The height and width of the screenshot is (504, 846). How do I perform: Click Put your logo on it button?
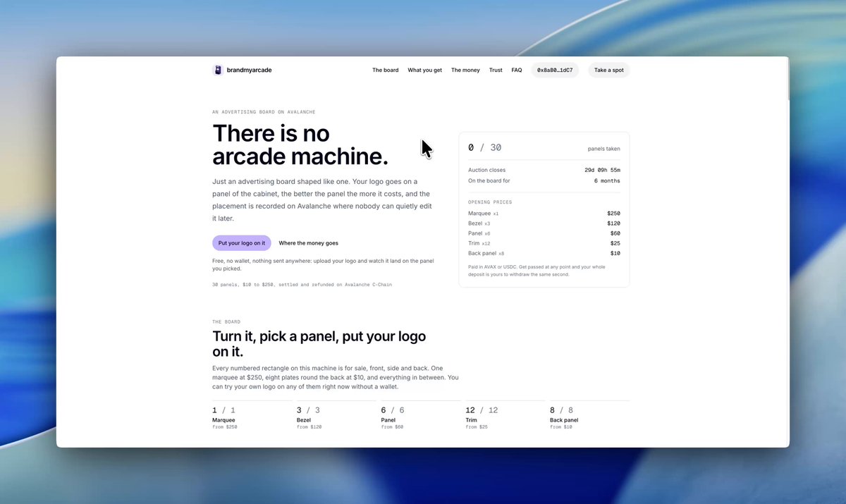click(242, 243)
